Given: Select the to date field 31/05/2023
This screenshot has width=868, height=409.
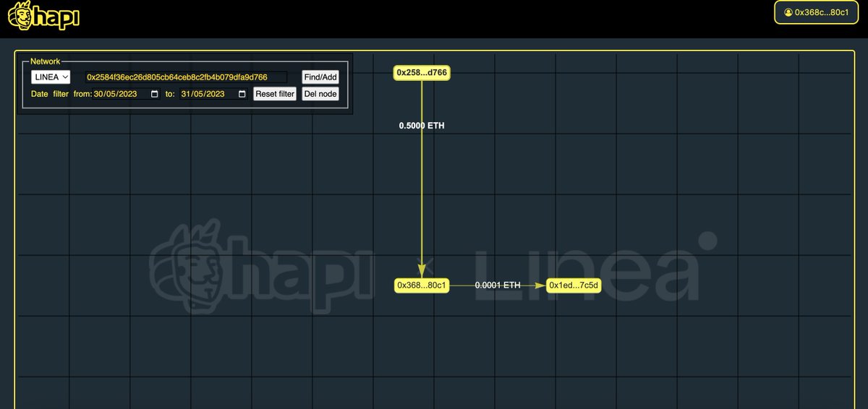Looking at the screenshot, I should (x=213, y=94).
